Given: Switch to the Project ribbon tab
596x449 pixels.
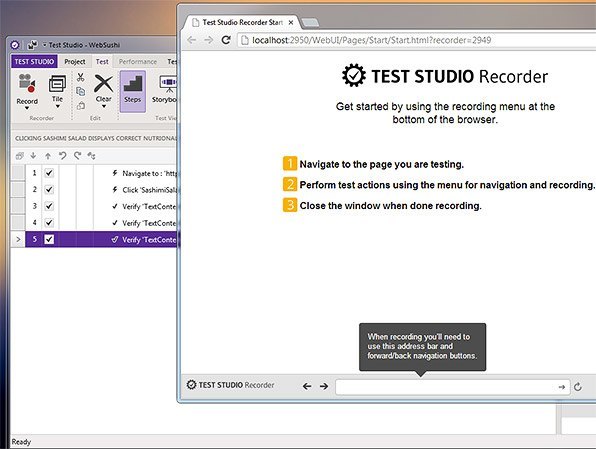Looking at the screenshot, I should point(74,61).
